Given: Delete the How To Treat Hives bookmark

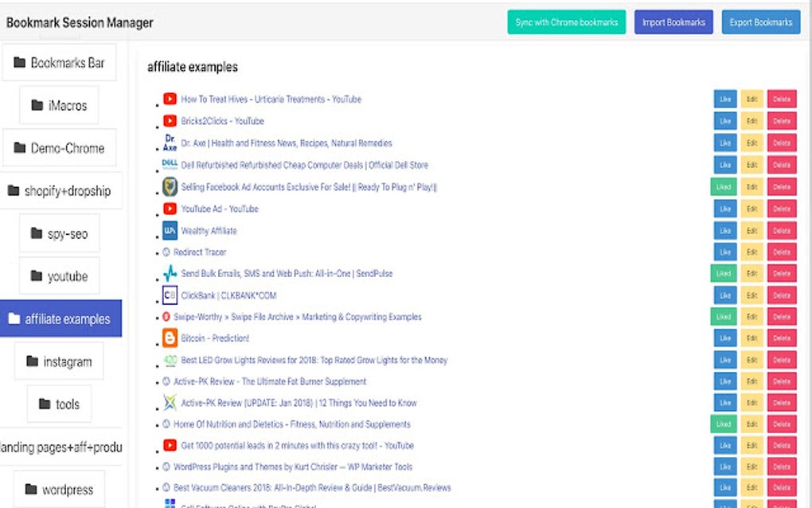Looking at the screenshot, I should (x=782, y=99).
